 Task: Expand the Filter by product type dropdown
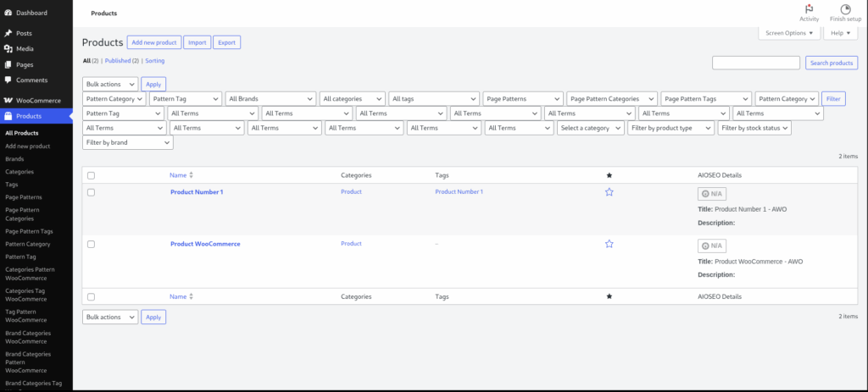pyautogui.click(x=671, y=128)
